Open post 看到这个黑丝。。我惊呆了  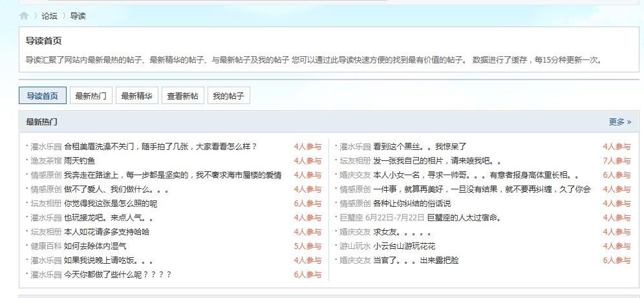[x=420, y=147]
